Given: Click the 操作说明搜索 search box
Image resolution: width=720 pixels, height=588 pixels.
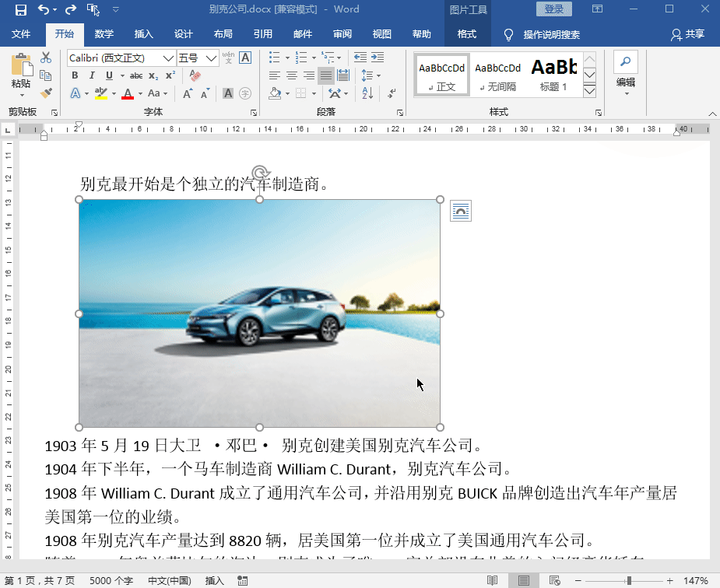Looking at the screenshot, I should 551,35.
